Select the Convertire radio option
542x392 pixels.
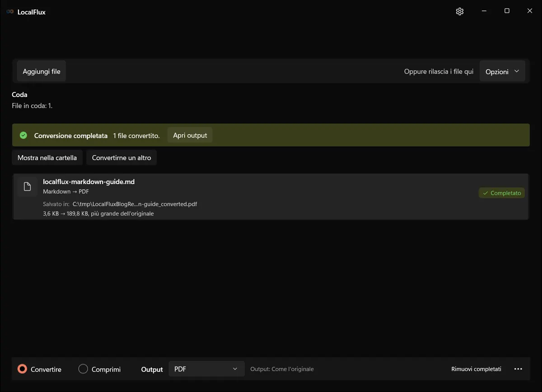click(x=39, y=369)
